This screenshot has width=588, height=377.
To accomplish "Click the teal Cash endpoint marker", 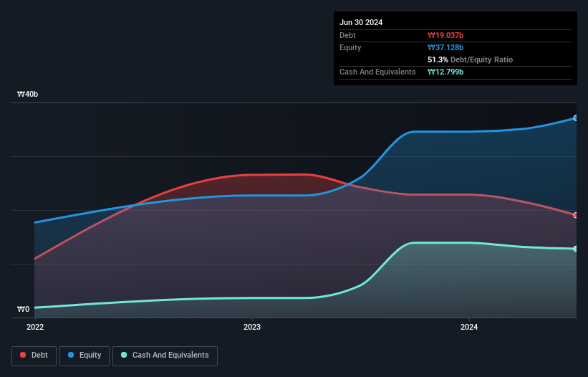I will tap(576, 249).
